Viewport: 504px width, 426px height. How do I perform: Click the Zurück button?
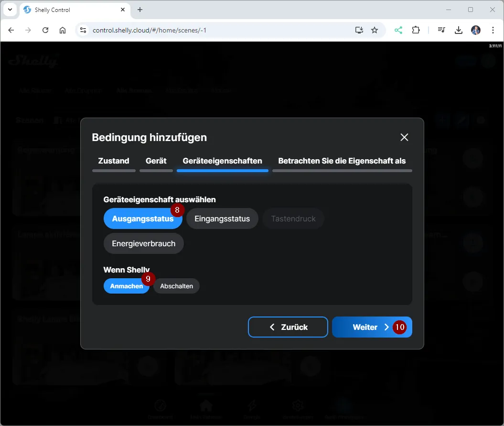[288, 327]
